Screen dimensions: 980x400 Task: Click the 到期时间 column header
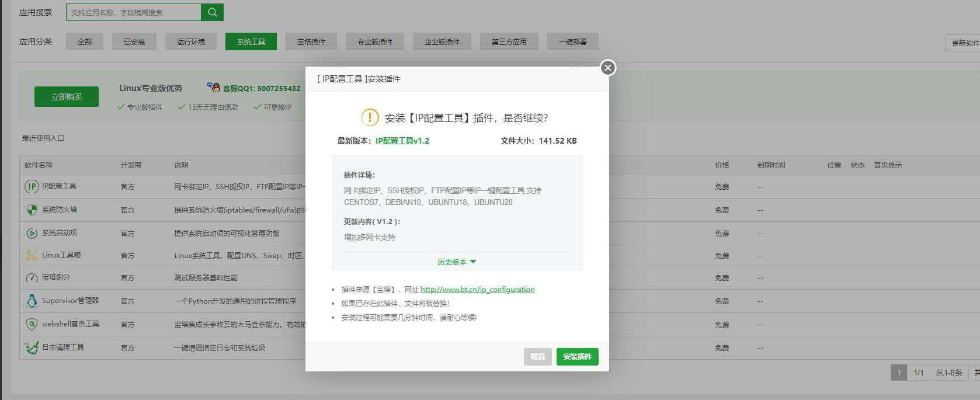(771, 165)
